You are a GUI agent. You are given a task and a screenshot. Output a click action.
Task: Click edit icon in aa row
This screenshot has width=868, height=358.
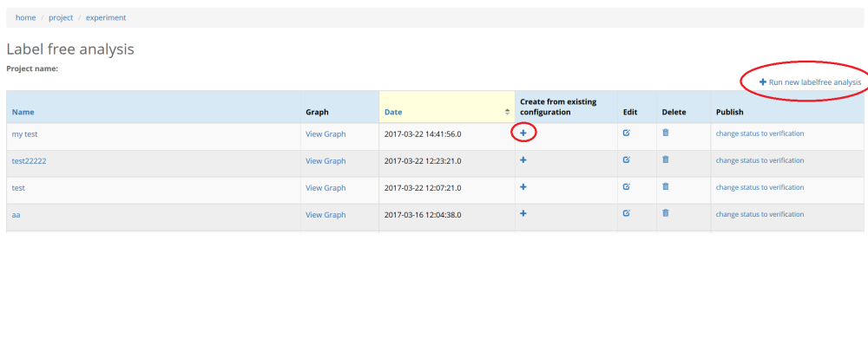pos(626,213)
